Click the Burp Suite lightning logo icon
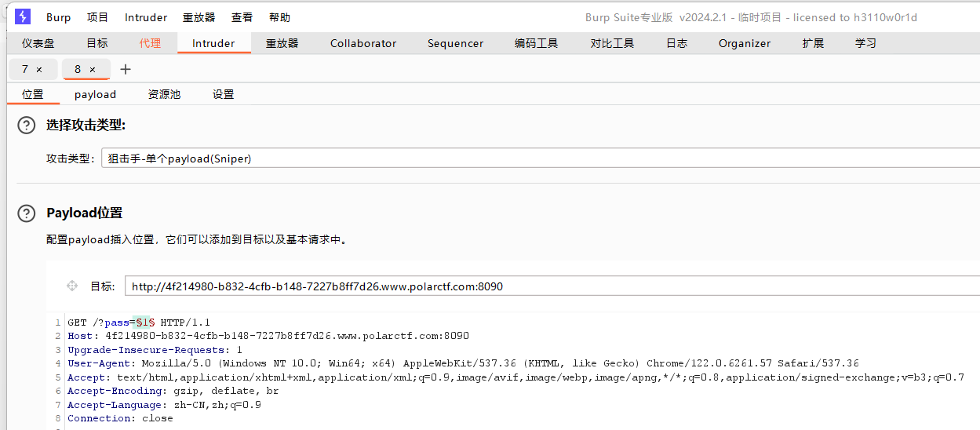 (23, 16)
